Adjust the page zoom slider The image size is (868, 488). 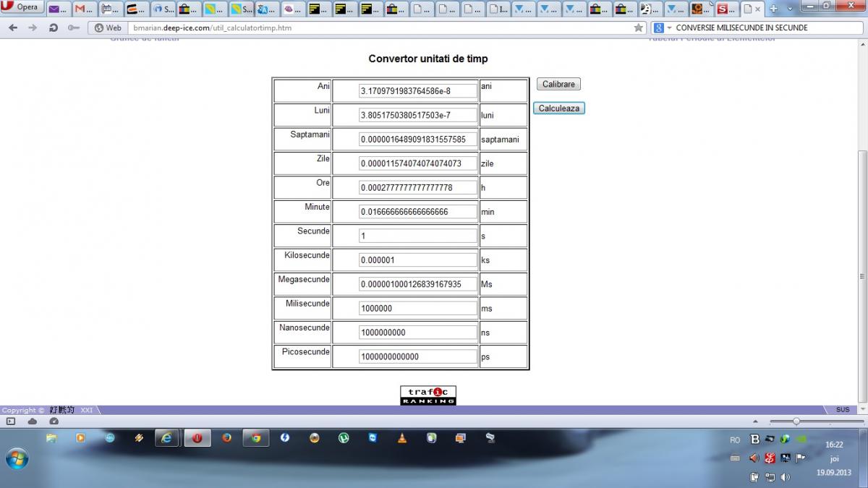tap(796, 421)
